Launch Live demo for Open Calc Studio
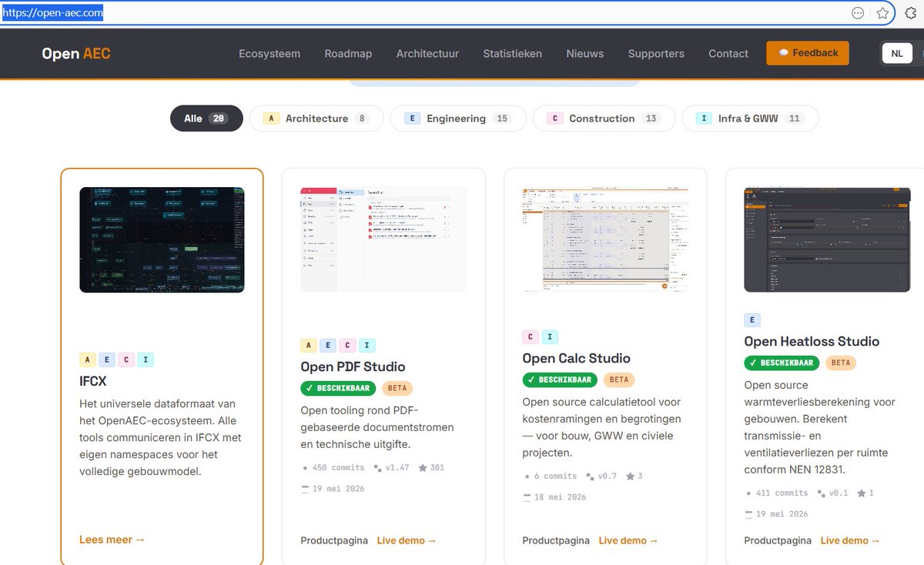Screen dimensions: 924x565 628,540
